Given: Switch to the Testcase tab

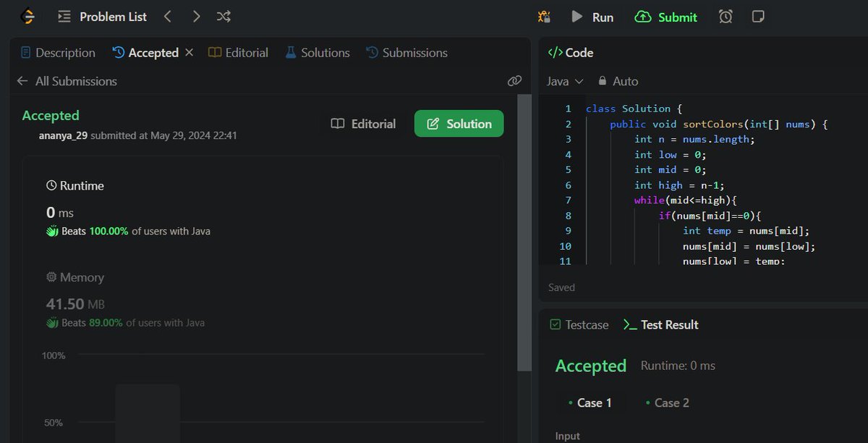Looking at the screenshot, I should point(579,325).
